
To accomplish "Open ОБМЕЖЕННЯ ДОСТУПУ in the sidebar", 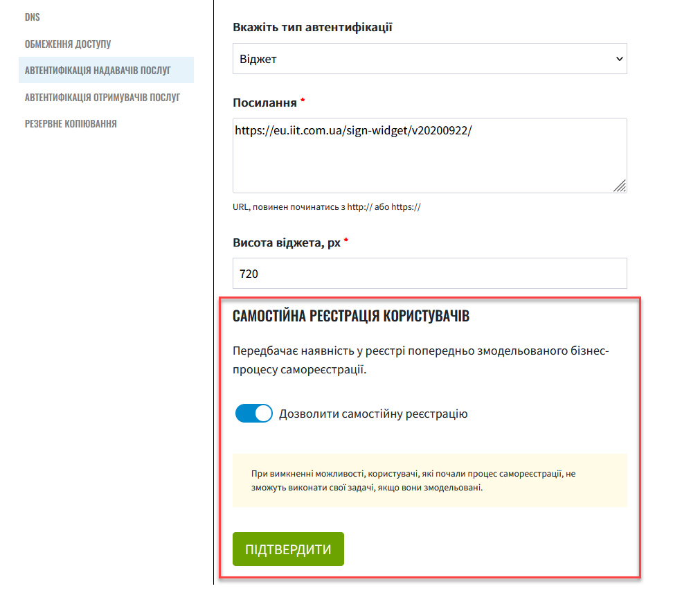I will click(68, 44).
